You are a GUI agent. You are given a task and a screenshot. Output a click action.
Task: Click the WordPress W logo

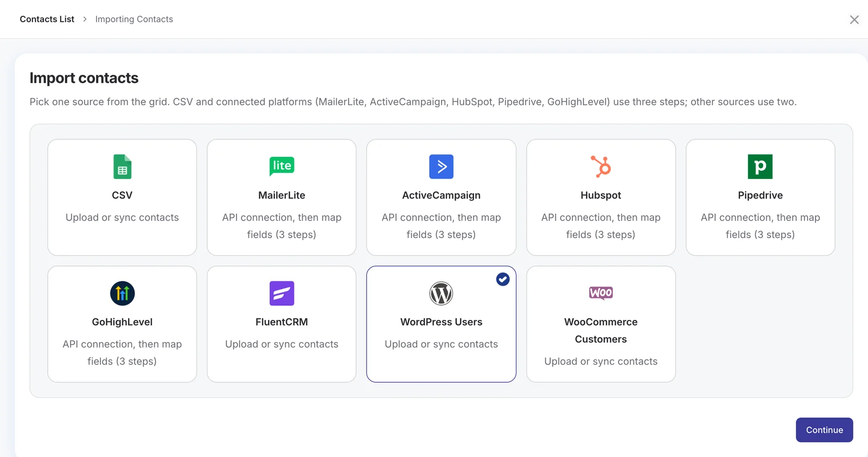click(441, 293)
